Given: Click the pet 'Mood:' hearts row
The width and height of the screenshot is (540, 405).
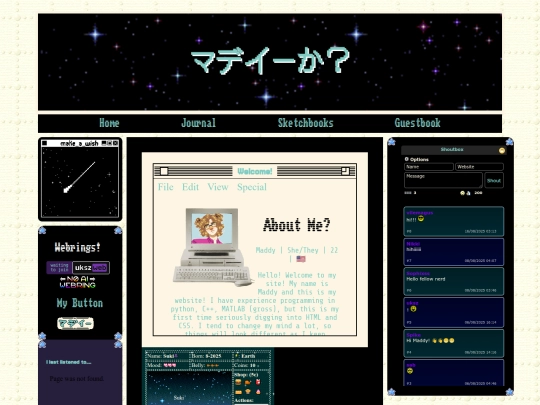Looking at the screenshot, I should click(167, 365).
